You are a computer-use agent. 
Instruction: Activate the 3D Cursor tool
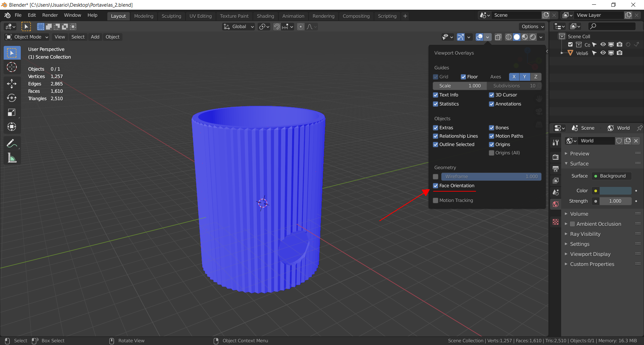[12, 67]
